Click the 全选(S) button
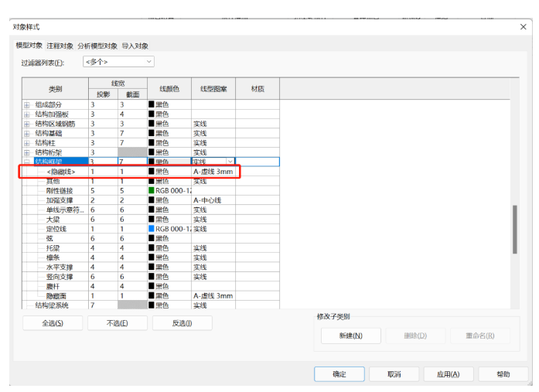Screen dimensions: 539x392 tap(53, 323)
